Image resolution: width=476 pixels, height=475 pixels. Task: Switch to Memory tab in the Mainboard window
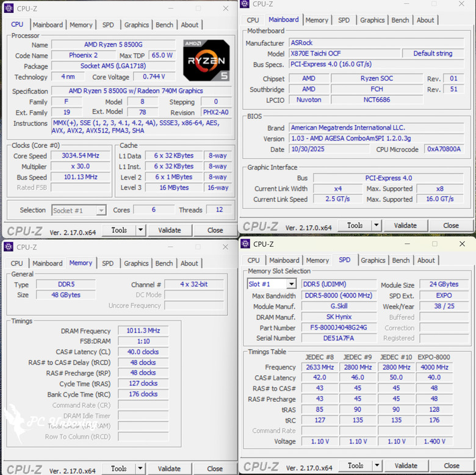coord(317,20)
